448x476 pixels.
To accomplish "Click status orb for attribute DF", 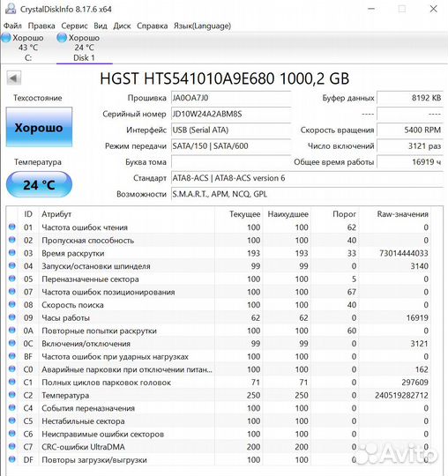I will point(12,459).
